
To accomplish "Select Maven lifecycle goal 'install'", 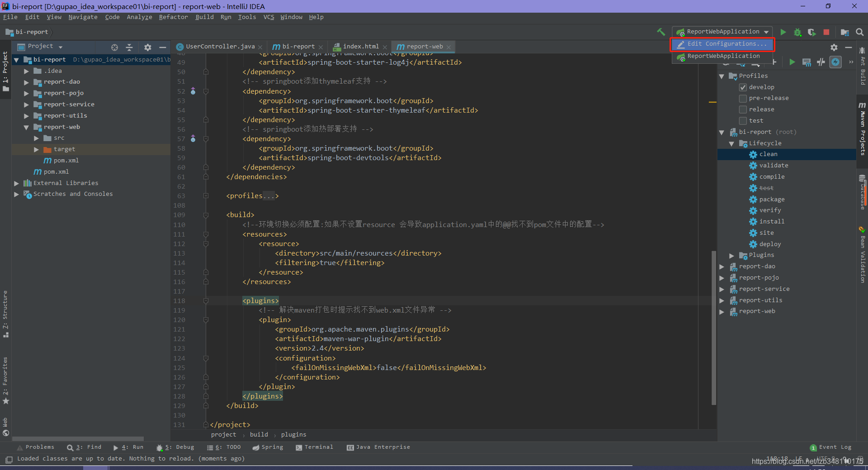I will 772,222.
